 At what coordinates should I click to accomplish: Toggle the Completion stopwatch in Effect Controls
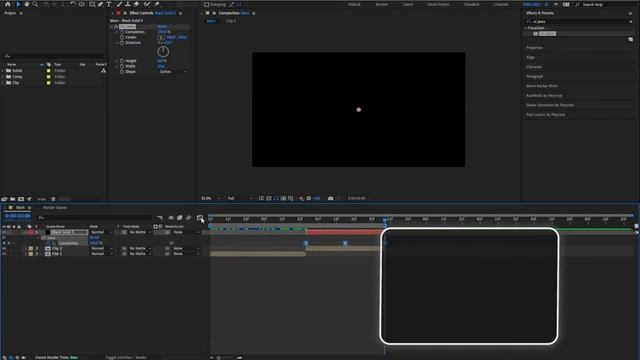coord(122,32)
